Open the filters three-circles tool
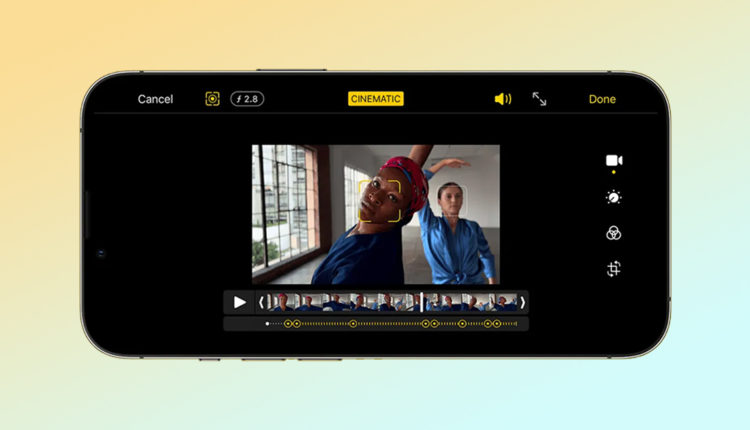 (x=614, y=233)
